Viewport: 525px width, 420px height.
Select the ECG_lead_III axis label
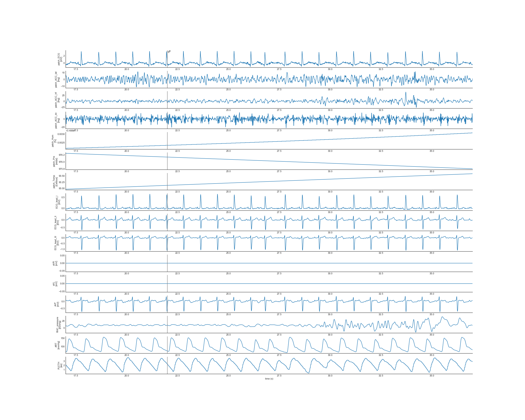click(x=56, y=243)
